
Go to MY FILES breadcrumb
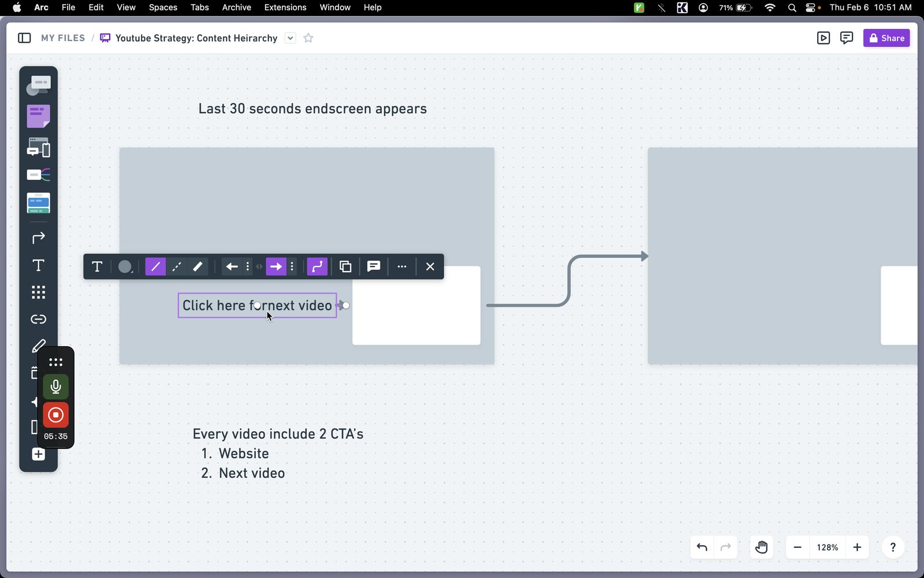click(63, 38)
